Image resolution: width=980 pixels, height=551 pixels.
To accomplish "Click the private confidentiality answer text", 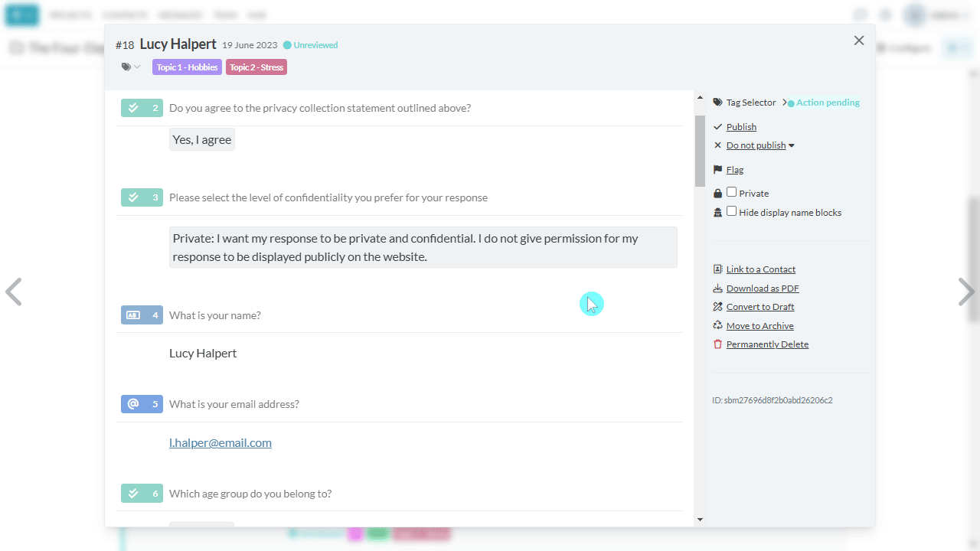I will [423, 247].
